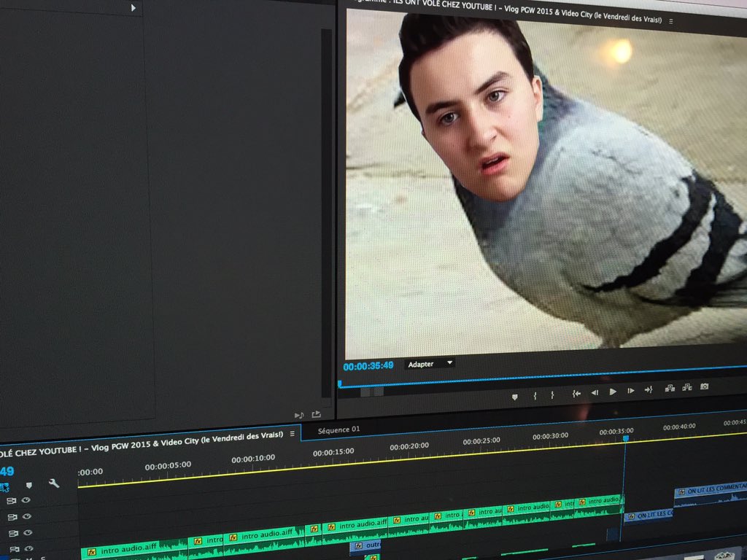Click the pigeon video frame in program monitor
747x560 pixels.
(x=546, y=183)
